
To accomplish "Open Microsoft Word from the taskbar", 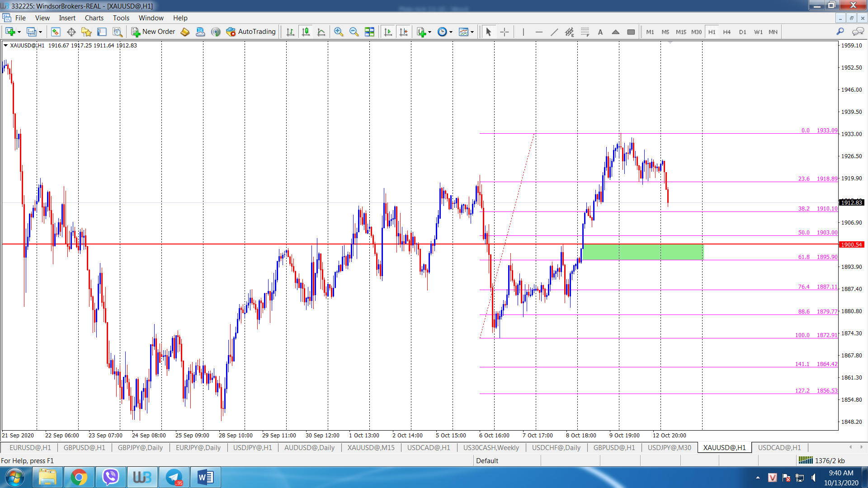I will [206, 477].
